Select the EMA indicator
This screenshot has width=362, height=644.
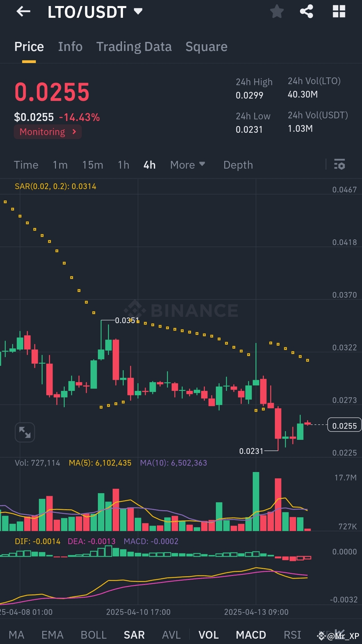52,635
